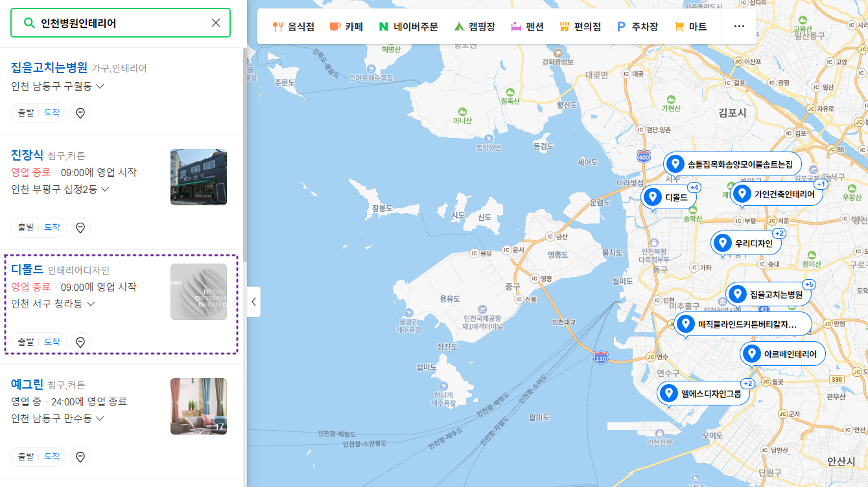The width and height of the screenshot is (868, 487).
Task: Filter map by 카페 category
Action: click(346, 27)
